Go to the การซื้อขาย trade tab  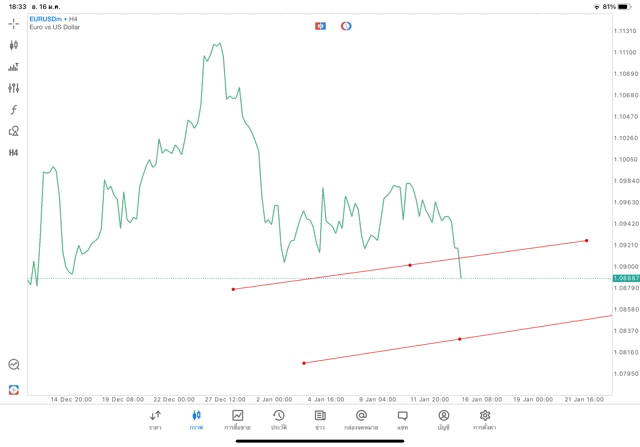[x=237, y=420]
